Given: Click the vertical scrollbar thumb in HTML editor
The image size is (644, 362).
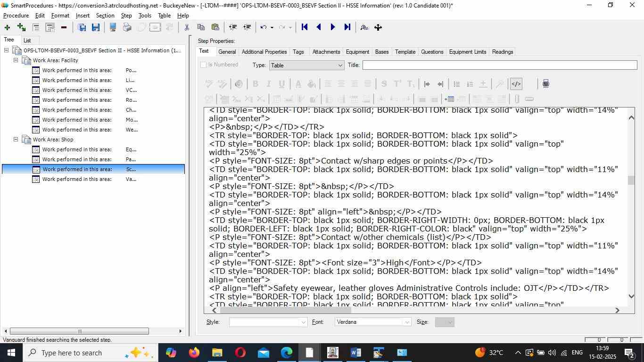Looking at the screenshot, I should coord(631,180).
